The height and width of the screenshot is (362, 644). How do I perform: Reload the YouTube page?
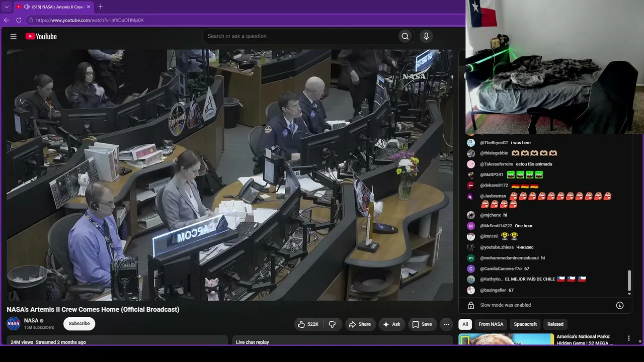[x=19, y=20]
